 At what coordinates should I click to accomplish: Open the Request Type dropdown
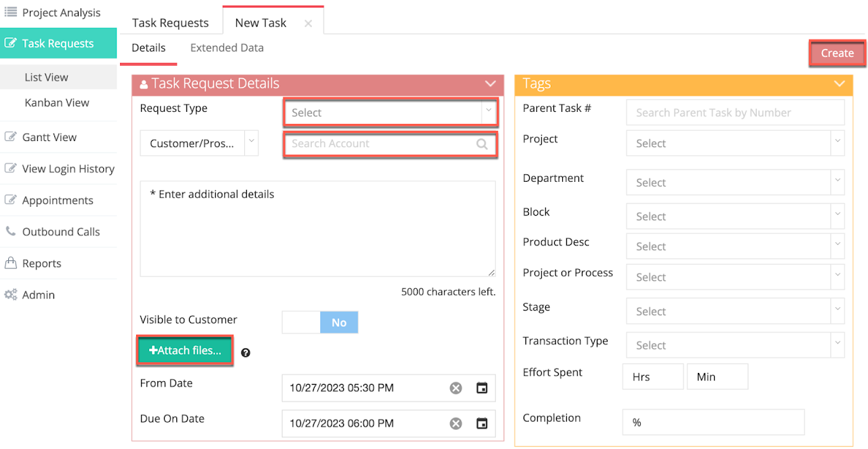pyautogui.click(x=390, y=113)
